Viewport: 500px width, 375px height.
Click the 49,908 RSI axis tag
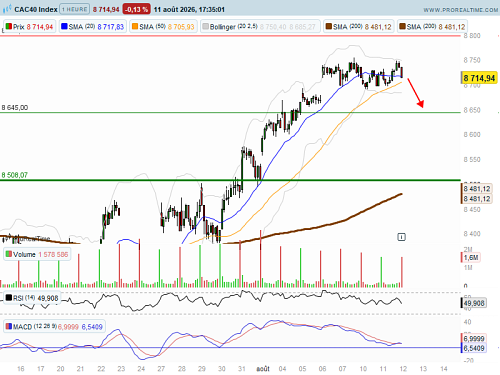(474, 303)
